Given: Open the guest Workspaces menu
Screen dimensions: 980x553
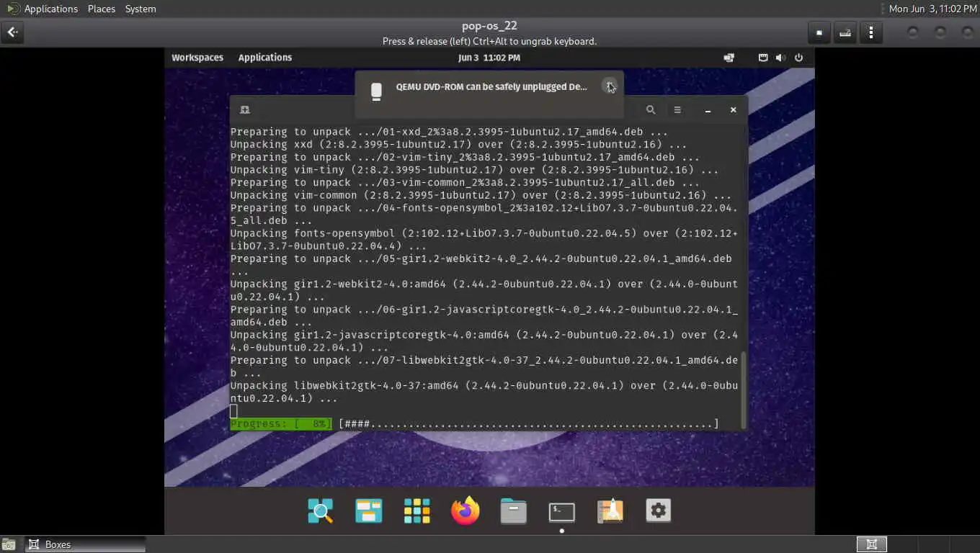Looking at the screenshot, I should point(197,58).
